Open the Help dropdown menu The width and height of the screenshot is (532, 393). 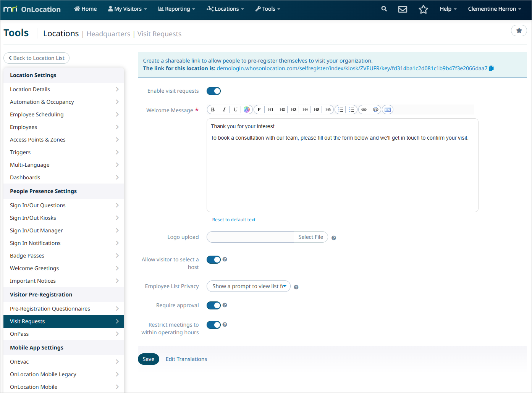[x=448, y=9]
